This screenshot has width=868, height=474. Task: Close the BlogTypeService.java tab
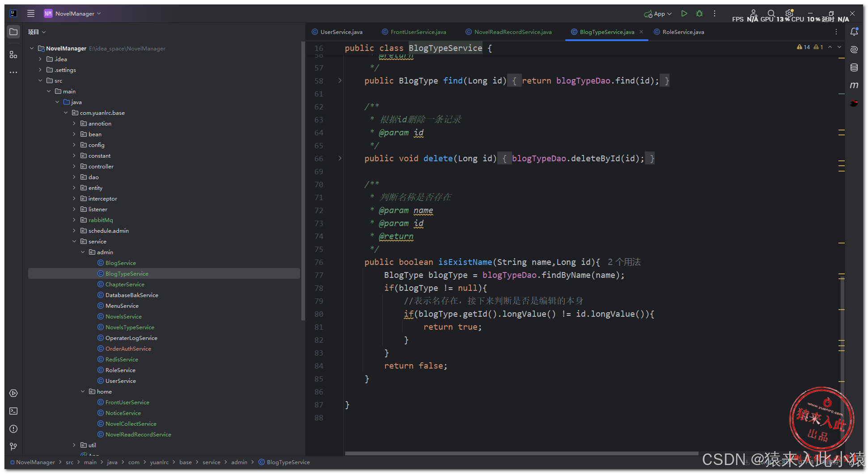pos(641,32)
